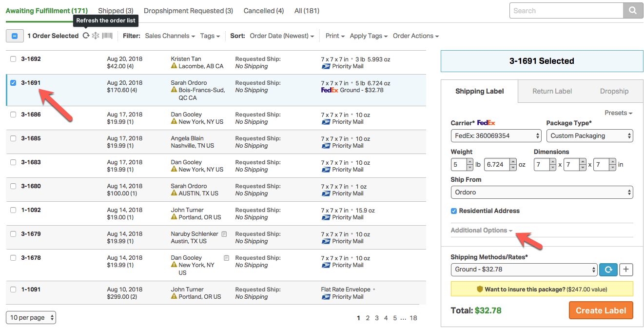Click the plus button beside shipping rates
644x328 pixels.
click(x=626, y=270)
